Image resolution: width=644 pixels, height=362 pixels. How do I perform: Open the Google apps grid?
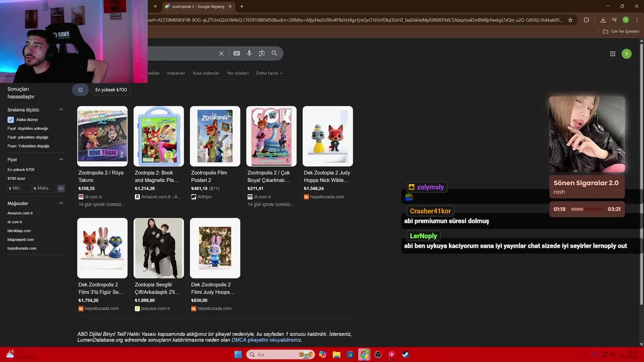point(612,54)
